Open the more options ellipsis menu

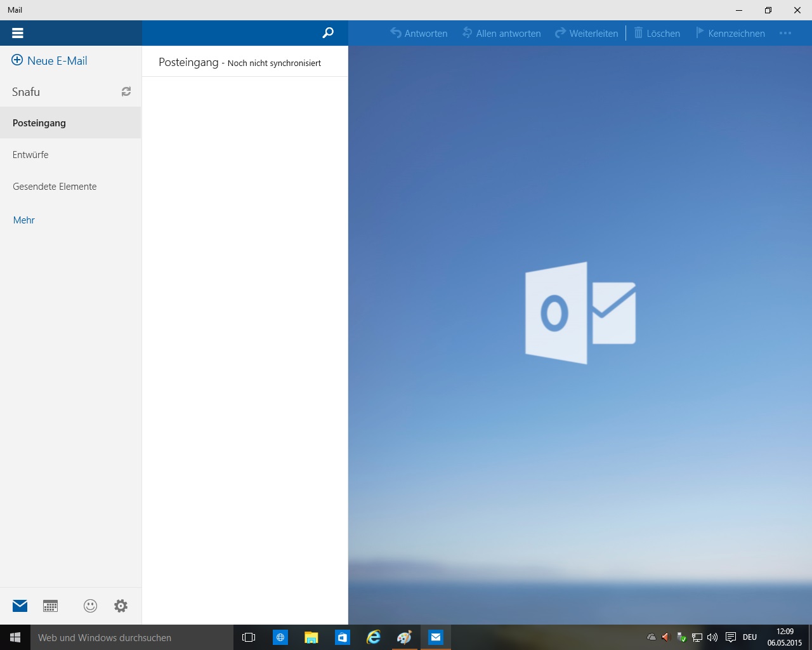[x=785, y=33]
